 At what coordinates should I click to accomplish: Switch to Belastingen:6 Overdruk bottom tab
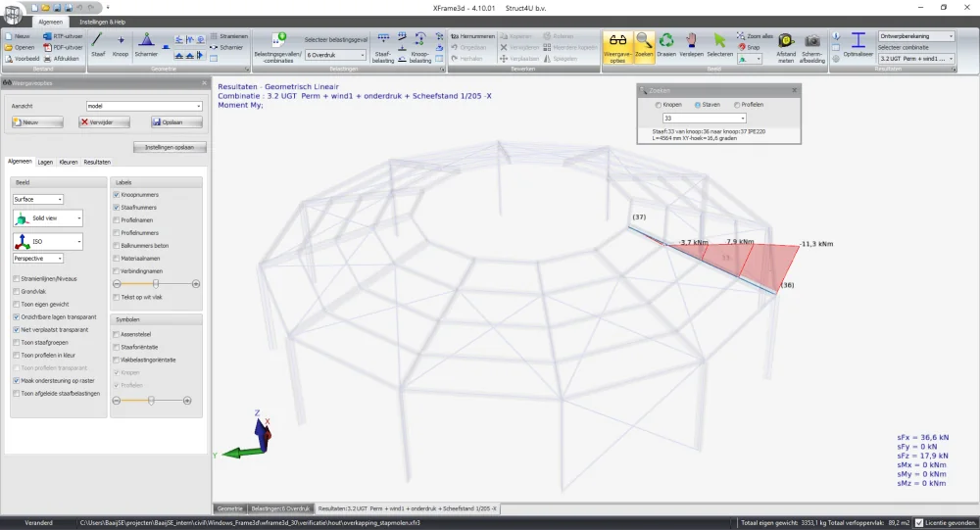tap(280, 508)
